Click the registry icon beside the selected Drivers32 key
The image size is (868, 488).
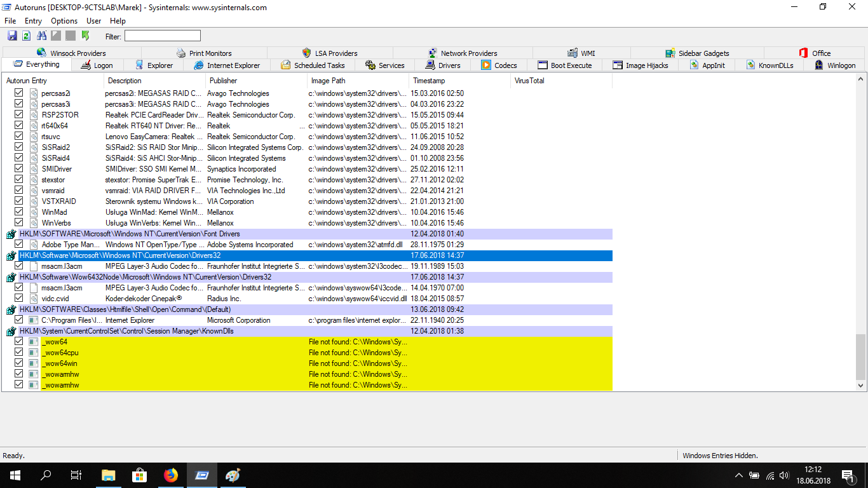click(x=11, y=256)
